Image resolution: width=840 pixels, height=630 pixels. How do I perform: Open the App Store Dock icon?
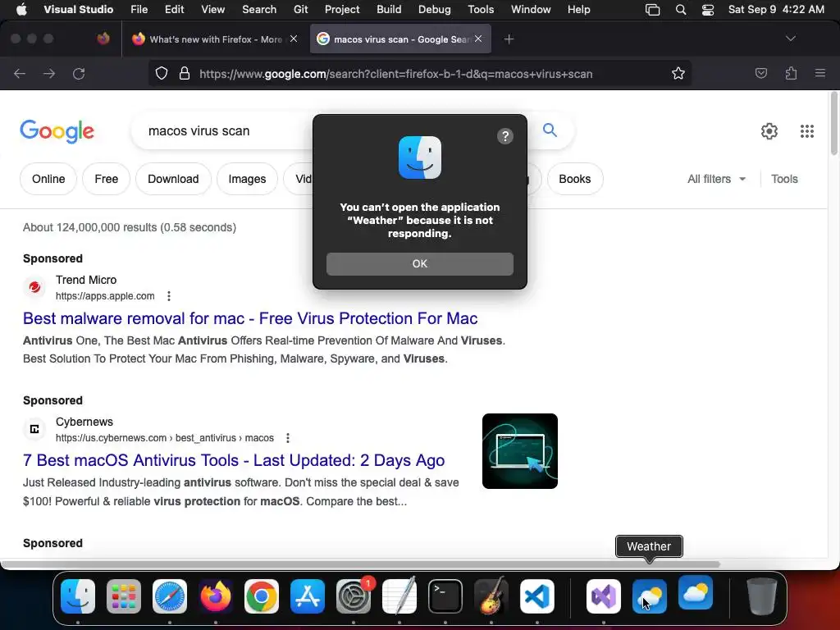coord(308,596)
